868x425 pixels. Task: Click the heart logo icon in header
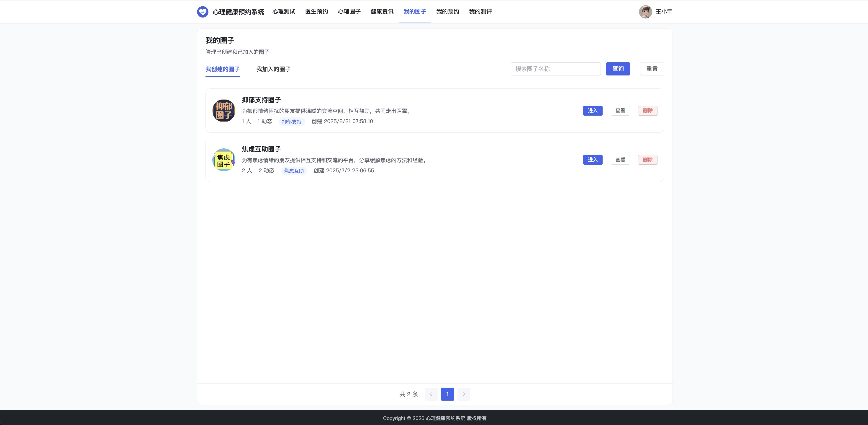coord(203,12)
